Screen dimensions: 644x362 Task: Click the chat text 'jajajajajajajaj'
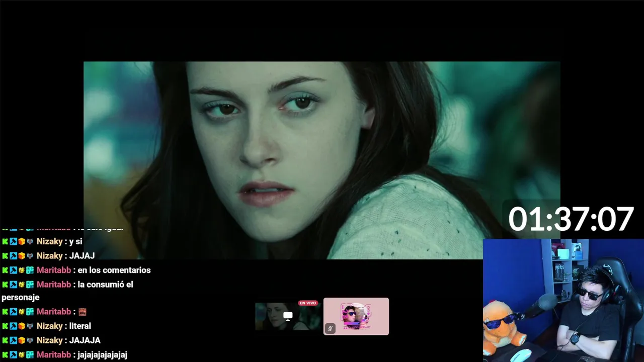pyautogui.click(x=102, y=354)
